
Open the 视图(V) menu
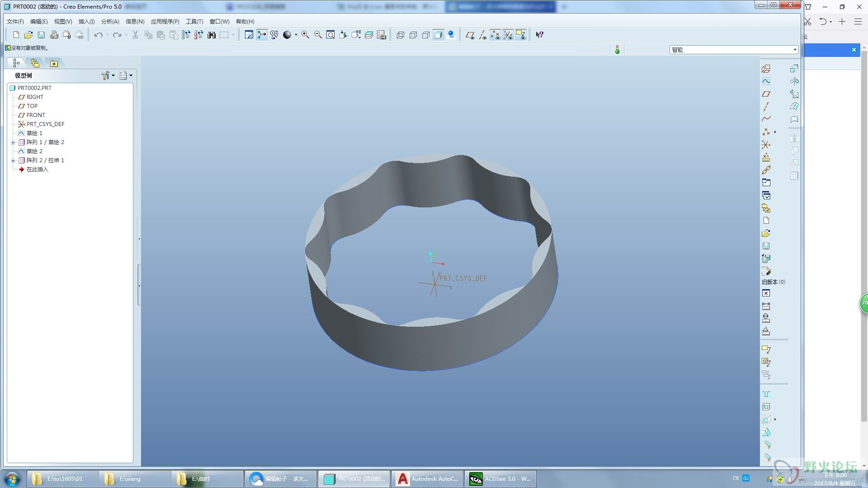click(63, 22)
